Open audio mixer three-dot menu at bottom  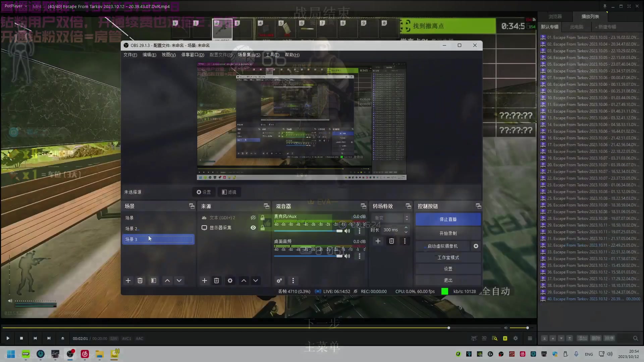(x=293, y=281)
